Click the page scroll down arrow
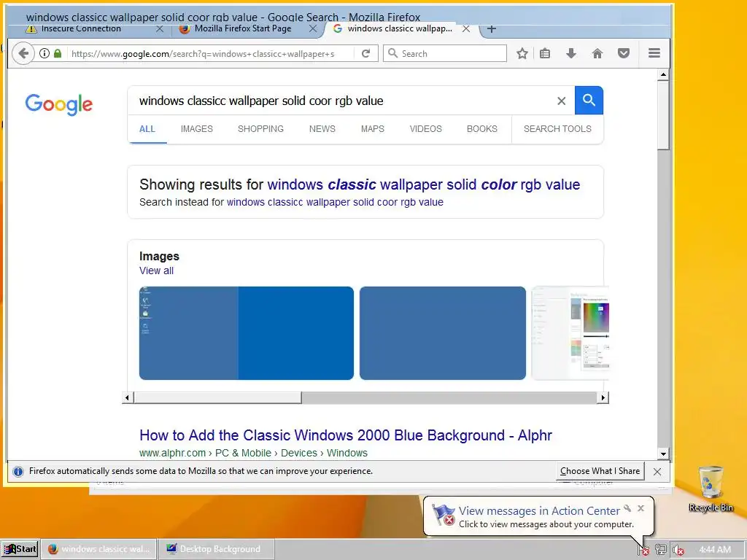This screenshot has height=560, width=747. pyautogui.click(x=663, y=454)
